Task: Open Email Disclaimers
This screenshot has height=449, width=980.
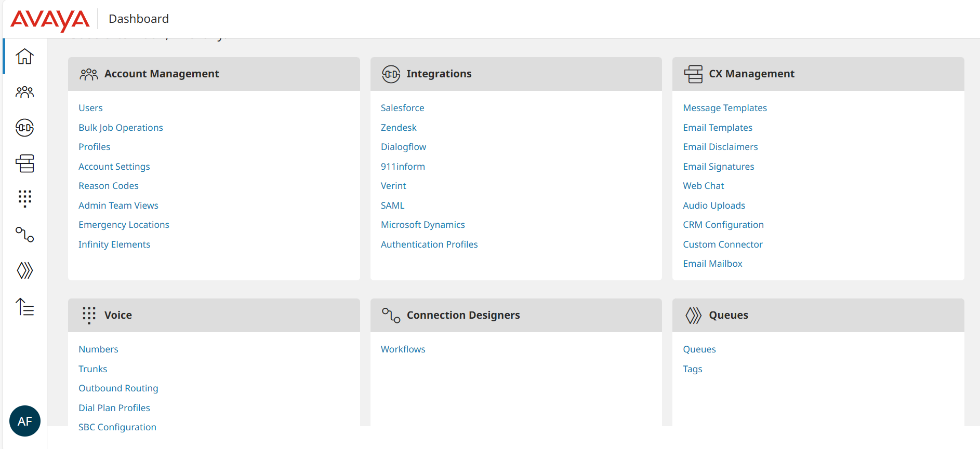Action: pos(720,147)
